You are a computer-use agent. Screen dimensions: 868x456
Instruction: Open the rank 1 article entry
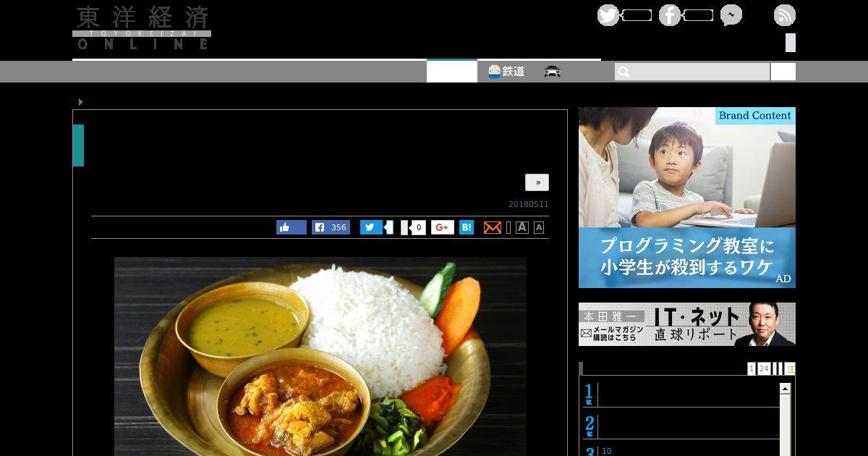680,395
